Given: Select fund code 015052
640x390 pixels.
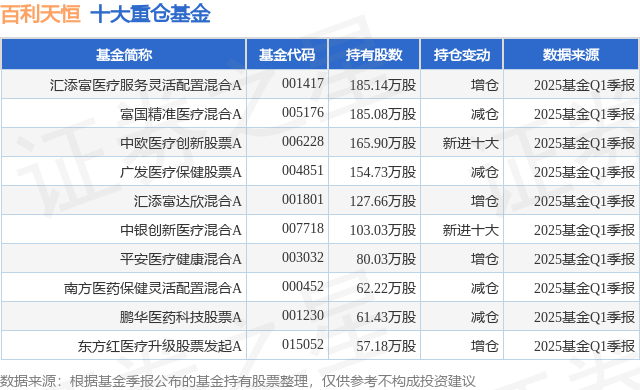Looking at the screenshot, I should (x=303, y=345).
